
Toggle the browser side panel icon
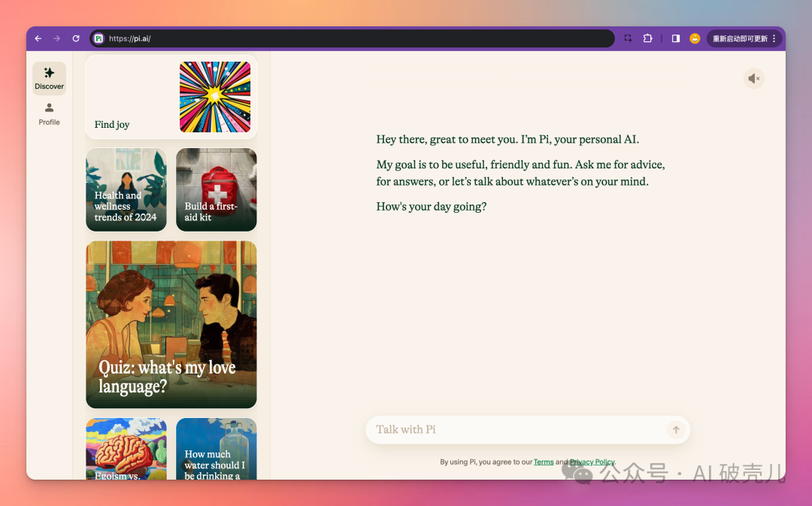tap(675, 38)
